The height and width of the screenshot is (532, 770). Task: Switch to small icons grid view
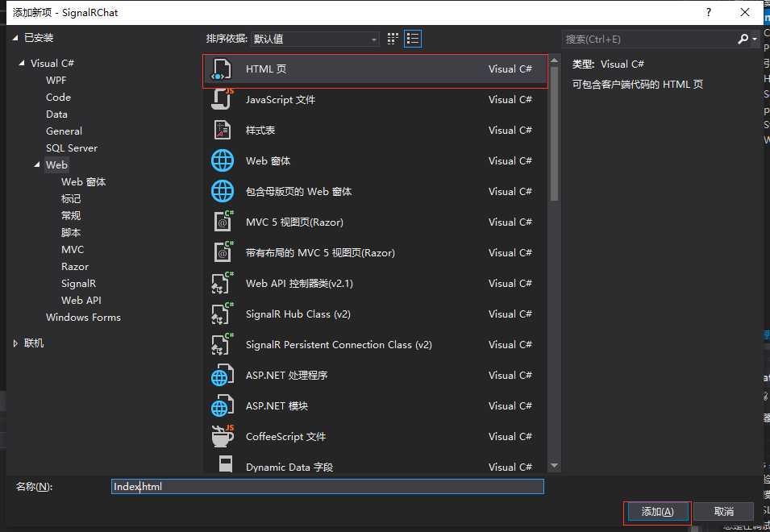point(393,39)
